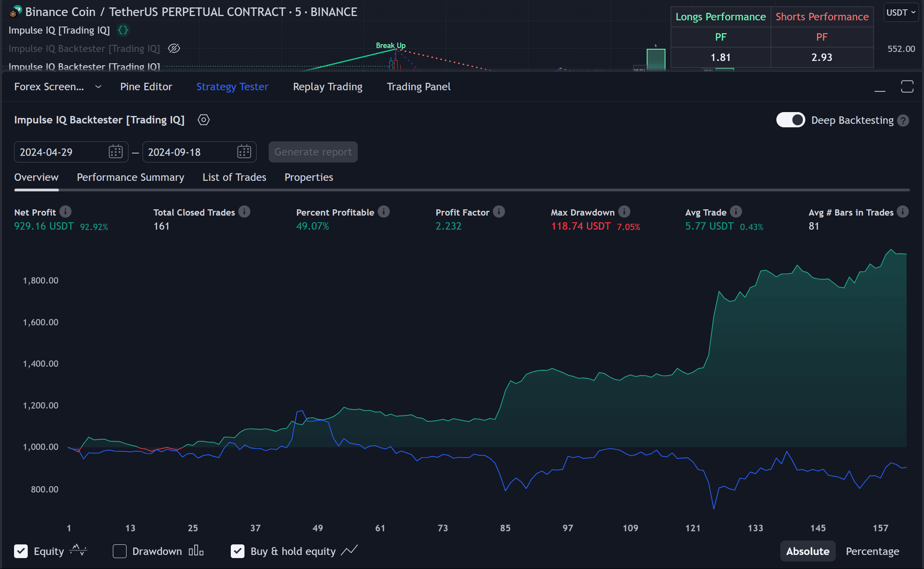Click the Impulse IQ source code braces icon
Viewport: 924px width, 569px height.
click(123, 30)
